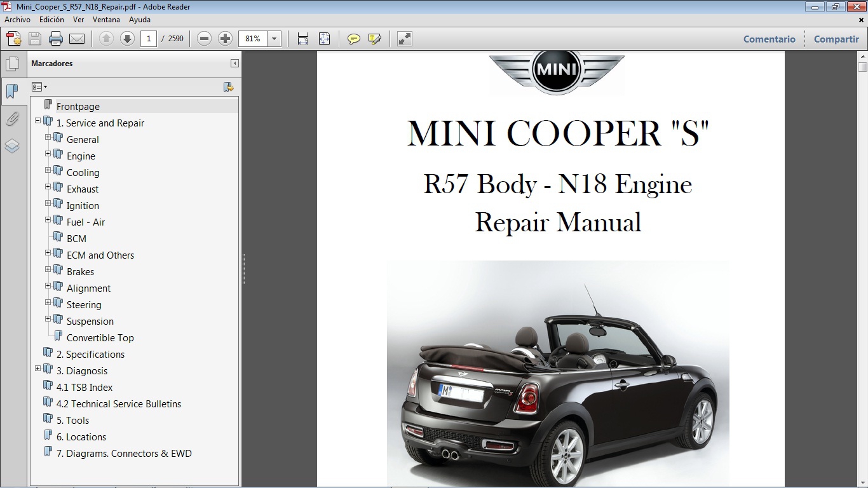Expand the Engine bookmark
The height and width of the screenshot is (488, 868).
(48, 153)
